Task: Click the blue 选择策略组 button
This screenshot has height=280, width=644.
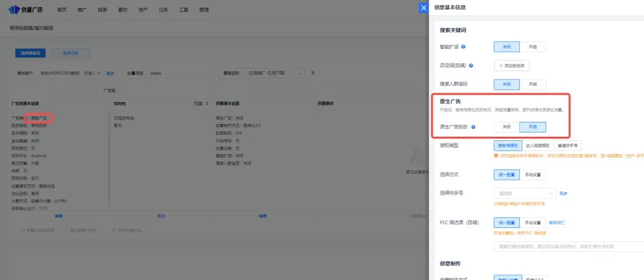Action: point(30,53)
